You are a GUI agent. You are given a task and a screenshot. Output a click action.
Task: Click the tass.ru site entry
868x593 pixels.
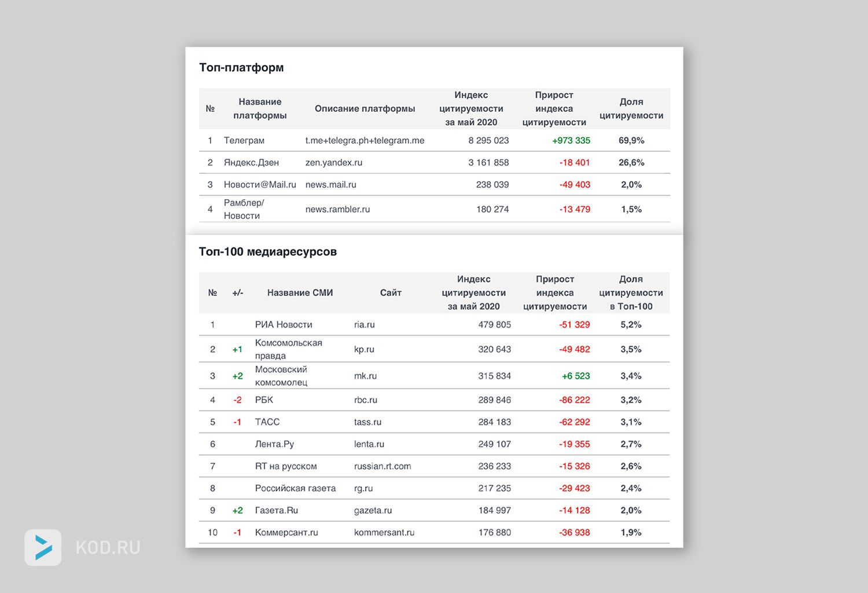pyautogui.click(x=367, y=422)
